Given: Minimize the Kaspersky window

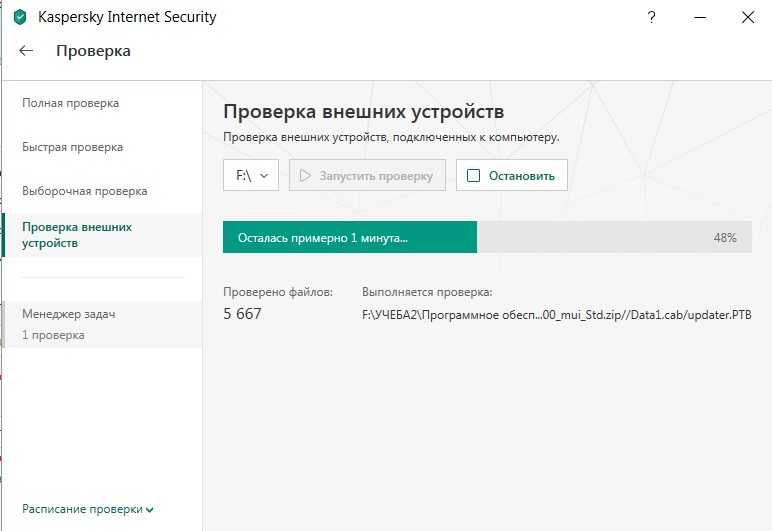Looking at the screenshot, I should tap(700, 17).
